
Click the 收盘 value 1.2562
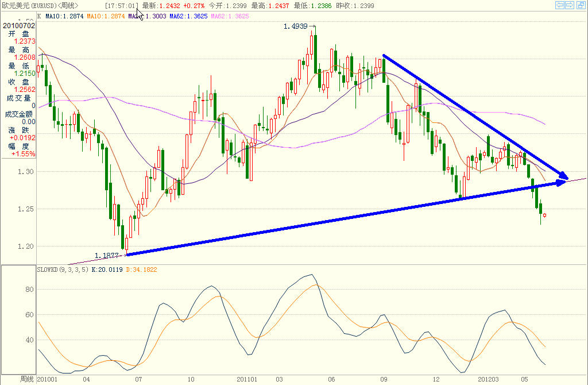pyautogui.click(x=25, y=89)
